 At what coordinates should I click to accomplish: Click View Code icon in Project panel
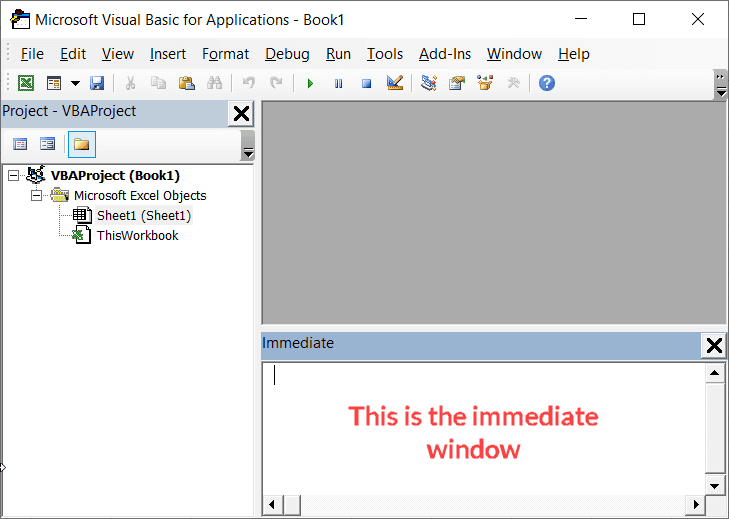[x=20, y=144]
